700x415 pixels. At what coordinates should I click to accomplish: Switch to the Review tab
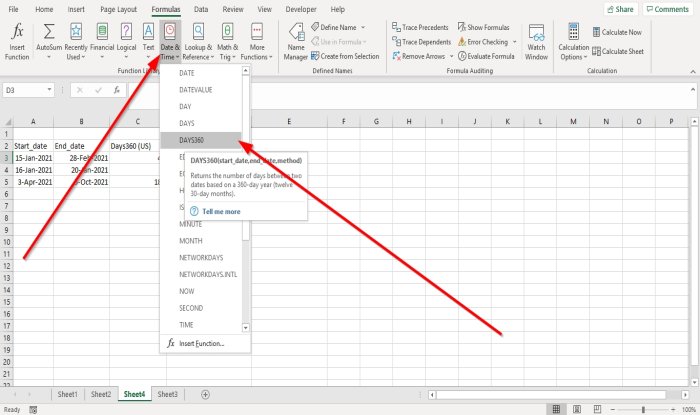click(x=233, y=9)
